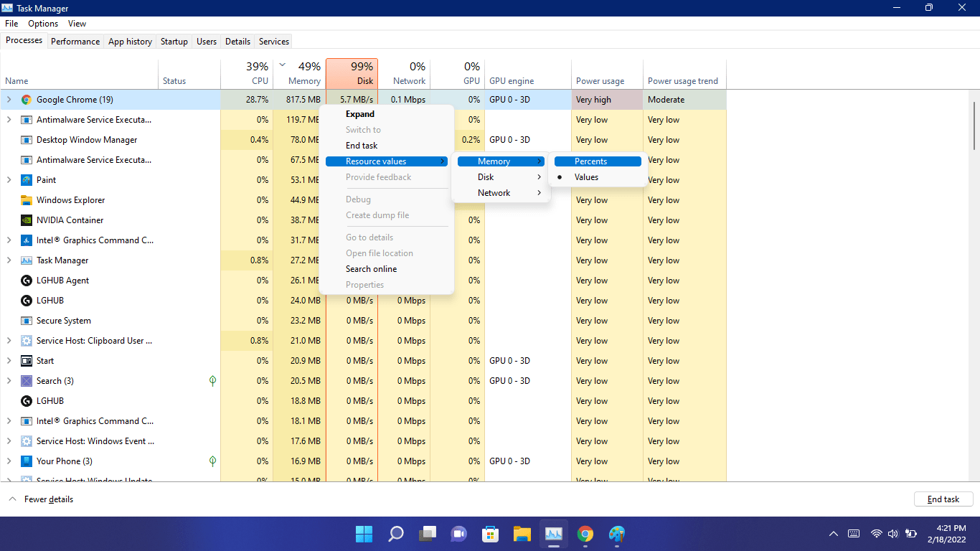
Task: Click the End task button at bottom right
Action: (x=943, y=499)
